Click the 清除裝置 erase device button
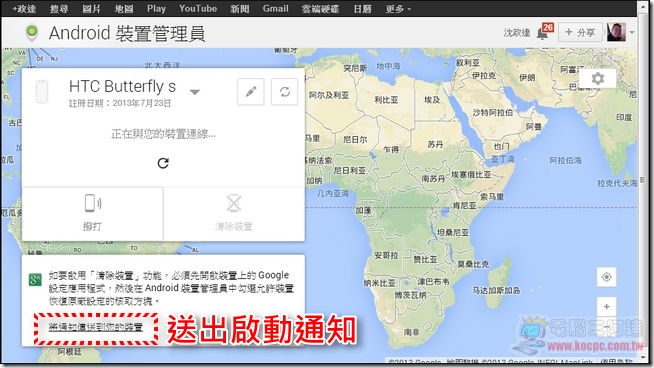 coord(234,214)
